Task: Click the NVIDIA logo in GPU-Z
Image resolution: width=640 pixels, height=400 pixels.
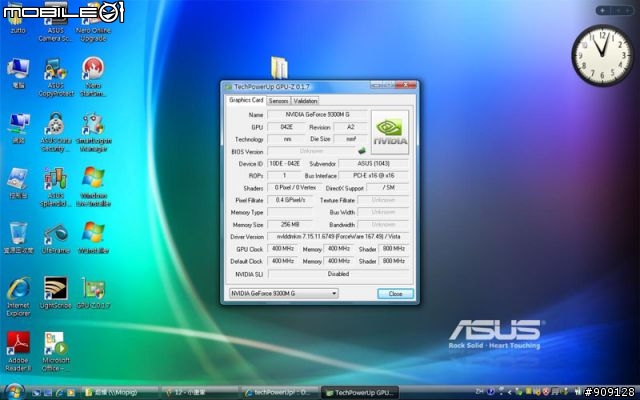Action: [x=390, y=132]
